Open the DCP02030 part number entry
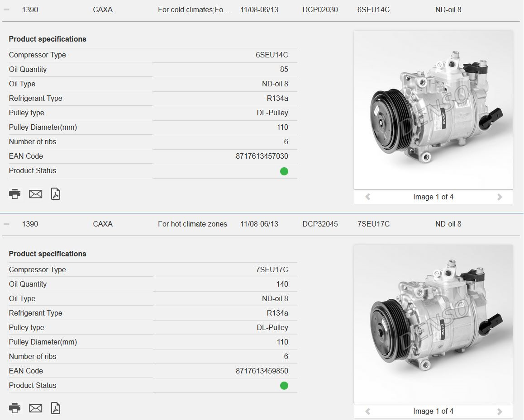This screenshot has width=524, height=420. [x=319, y=9]
